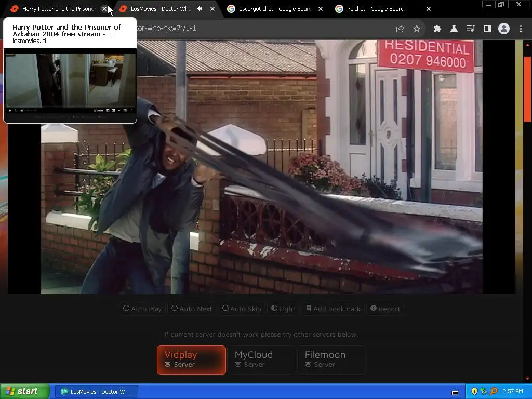Click the Report button

[385, 309]
